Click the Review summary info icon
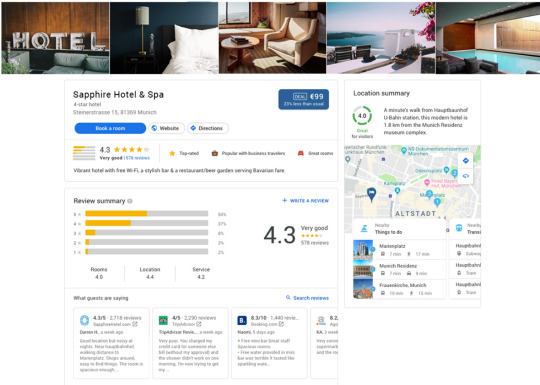This screenshot has width=540, height=385. [x=130, y=201]
